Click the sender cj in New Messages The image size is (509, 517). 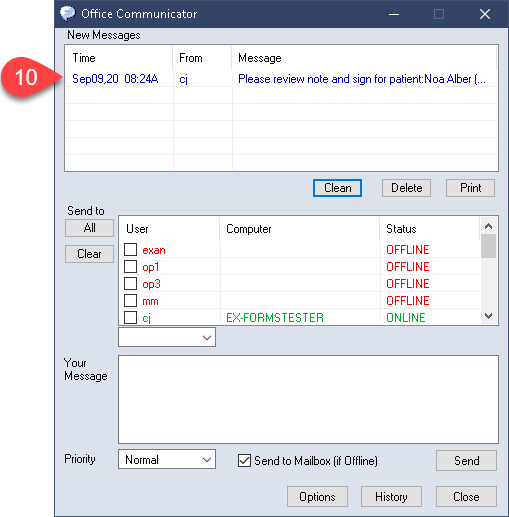(x=183, y=79)
